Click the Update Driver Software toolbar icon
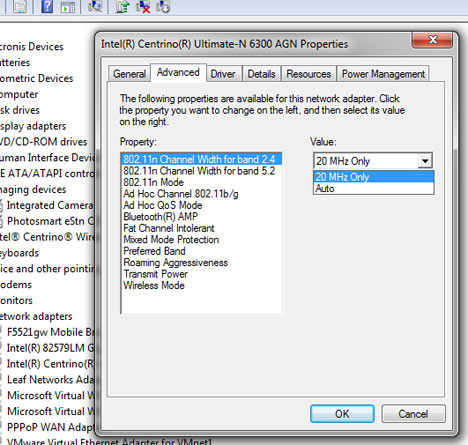The image size is (468, 445). coord(122,6)
